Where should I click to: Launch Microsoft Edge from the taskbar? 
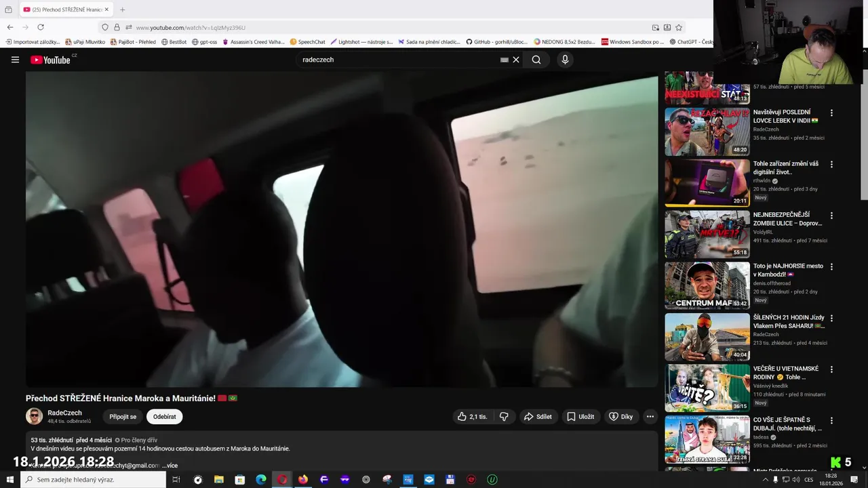click(261, 479)
